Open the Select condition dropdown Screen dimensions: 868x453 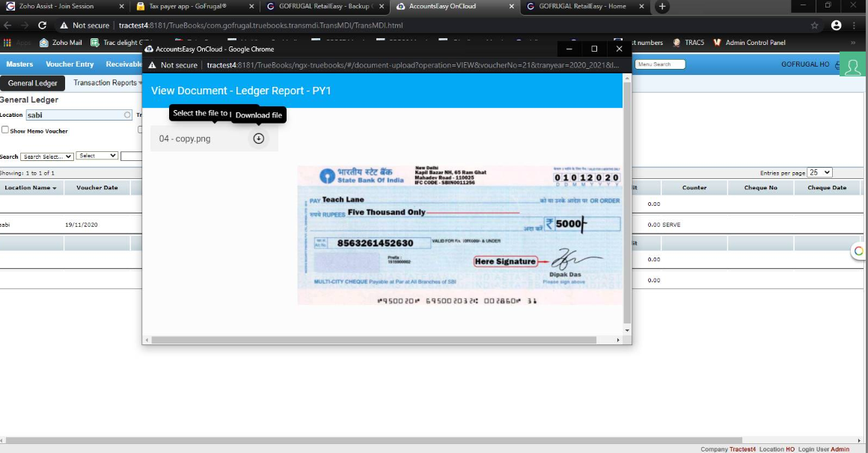pyautogui.click(x=97, y=156)
